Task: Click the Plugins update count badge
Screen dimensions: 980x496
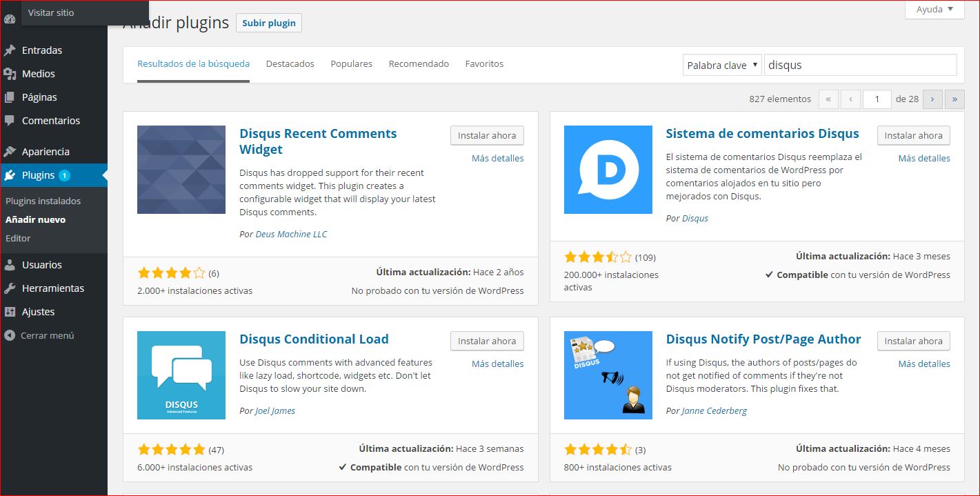Action: click(64, 175)
